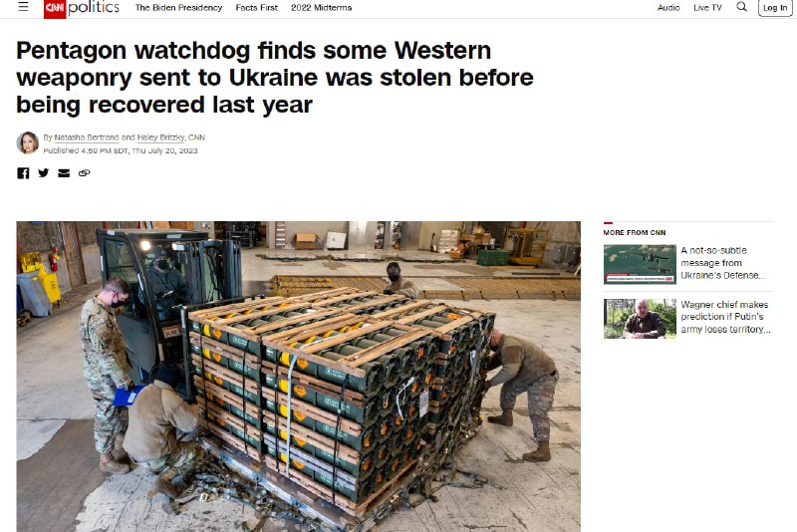The width and height of the screenshot is (797, 532).
Task: Click the author avatar photo
Action: click(28, 142)
